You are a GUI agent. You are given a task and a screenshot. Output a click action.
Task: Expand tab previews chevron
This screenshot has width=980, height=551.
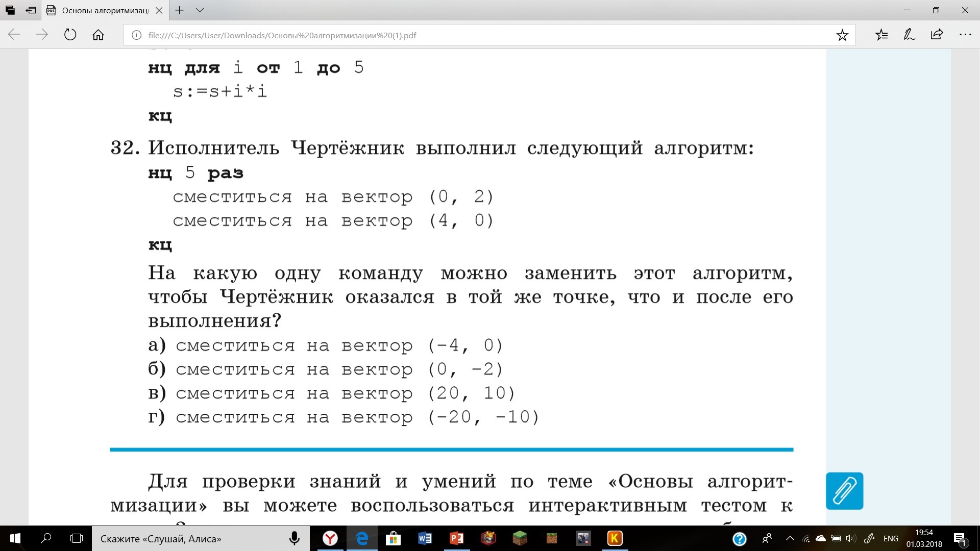pos(200,10)
